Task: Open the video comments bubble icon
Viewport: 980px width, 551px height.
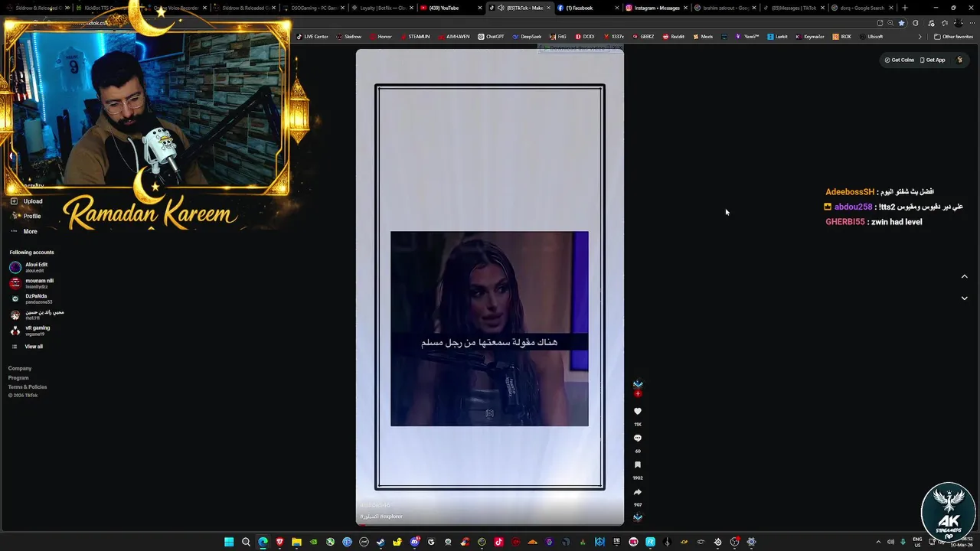Action: [637, 439]
